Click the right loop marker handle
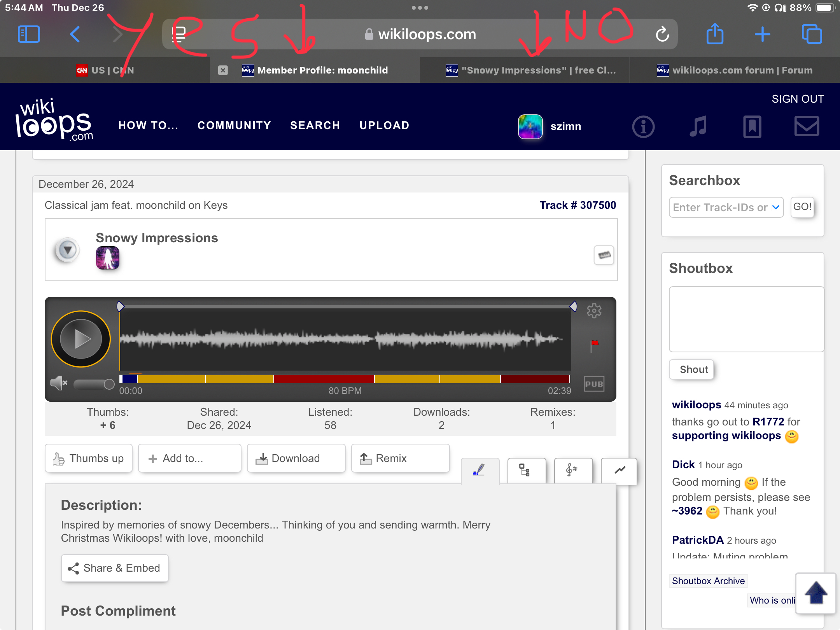Image resolution: width=840 pixels, height=630 pixels. click(x=573, y=306)
